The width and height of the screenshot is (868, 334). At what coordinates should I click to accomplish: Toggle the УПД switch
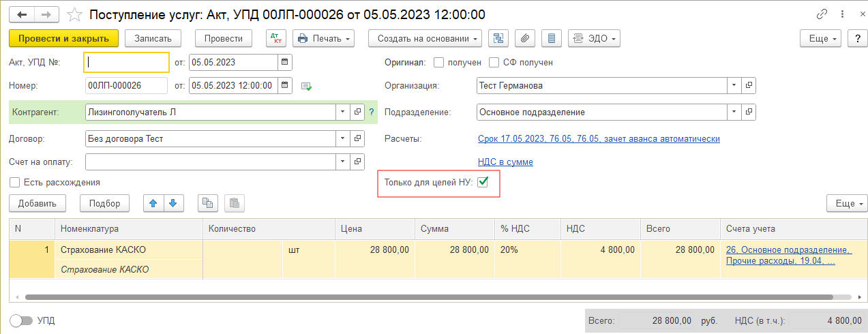click(x=21, y=320)
